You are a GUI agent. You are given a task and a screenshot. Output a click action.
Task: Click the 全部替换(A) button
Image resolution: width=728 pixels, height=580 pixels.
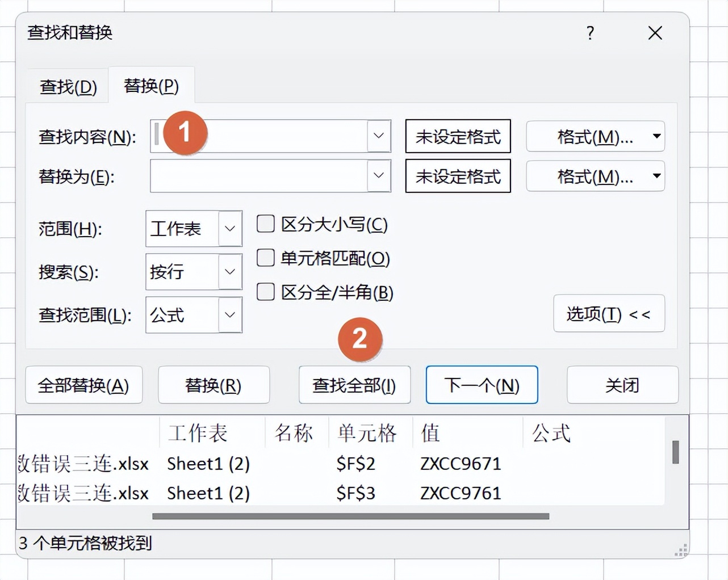pos(84,385)
